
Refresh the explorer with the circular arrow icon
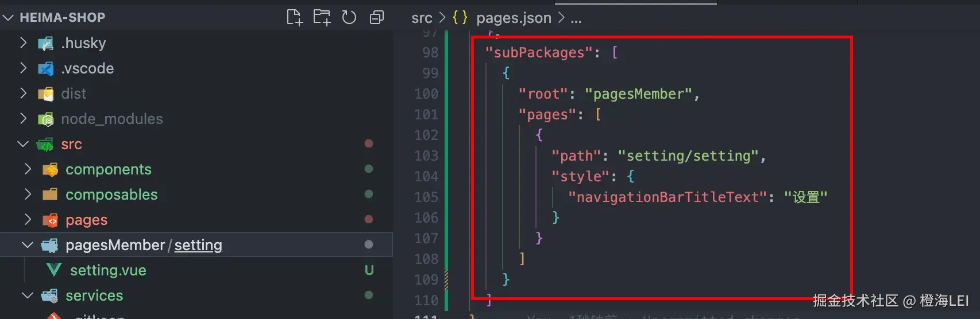pyautogui.click(x=349, y=17)
